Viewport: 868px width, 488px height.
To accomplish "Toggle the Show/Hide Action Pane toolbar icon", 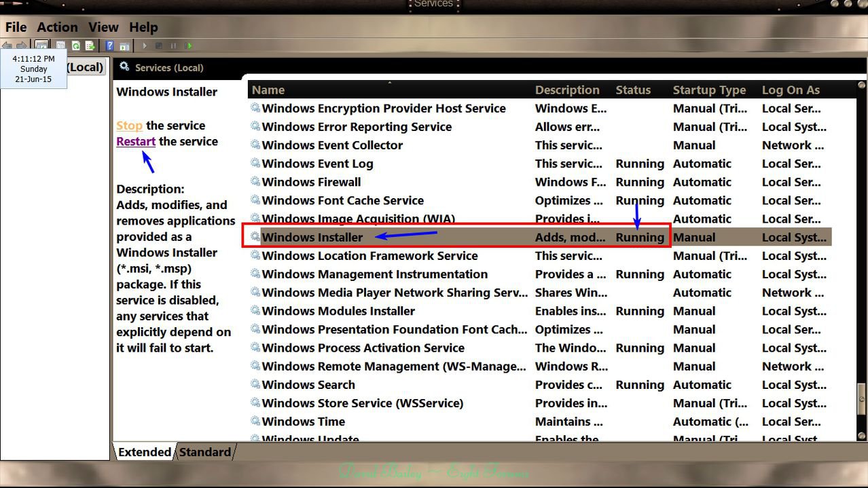I will tap(124, 46).
